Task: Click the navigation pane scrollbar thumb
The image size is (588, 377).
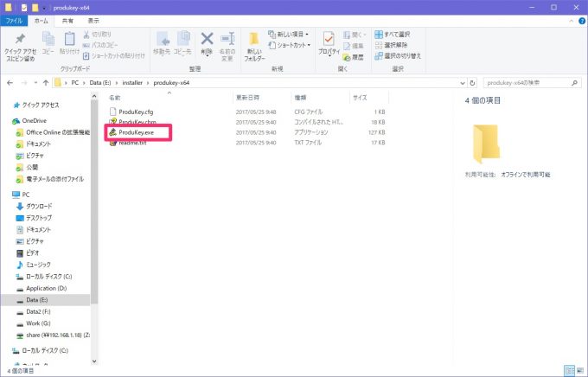Action: point(94,202)
